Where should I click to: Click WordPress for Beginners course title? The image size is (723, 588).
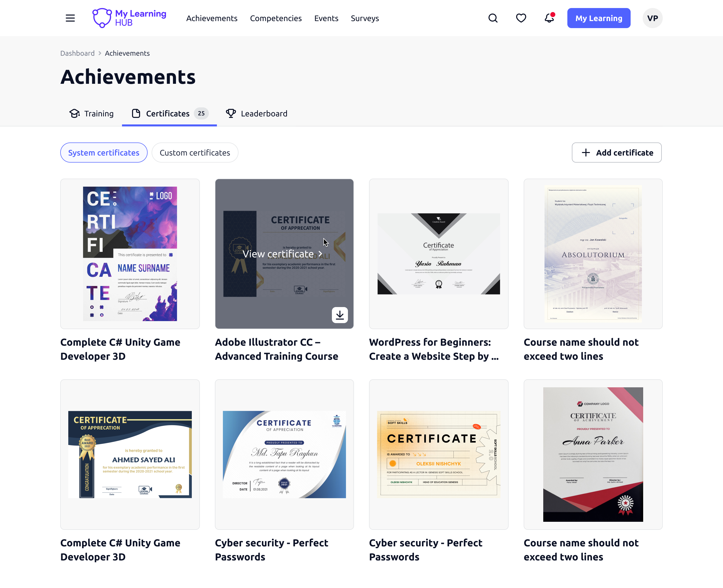[434, 349]
